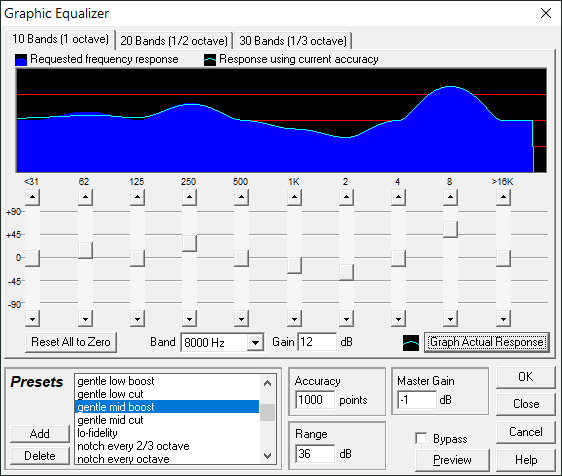Click the Cancel button
Viewport: 562px width, 476px height.
click(x=526, y=432)
